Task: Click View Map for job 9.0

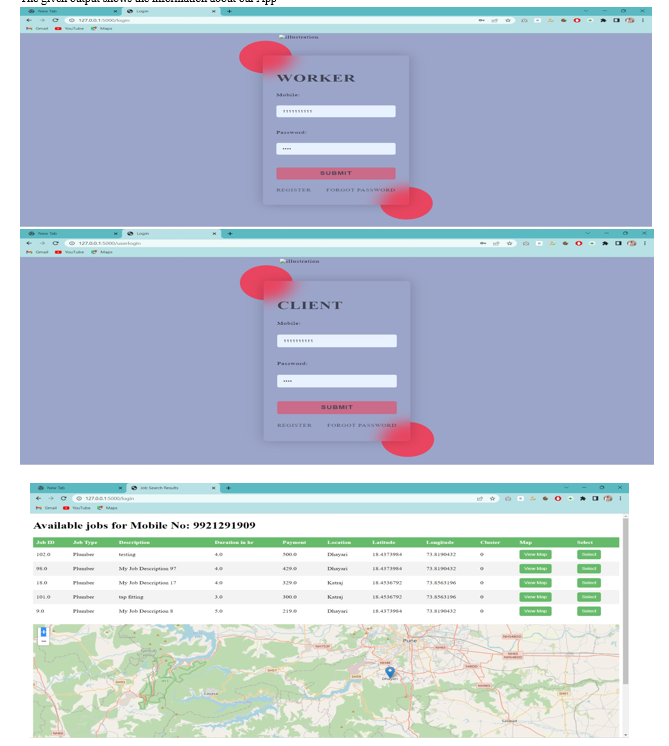Action: click(535, 611)
